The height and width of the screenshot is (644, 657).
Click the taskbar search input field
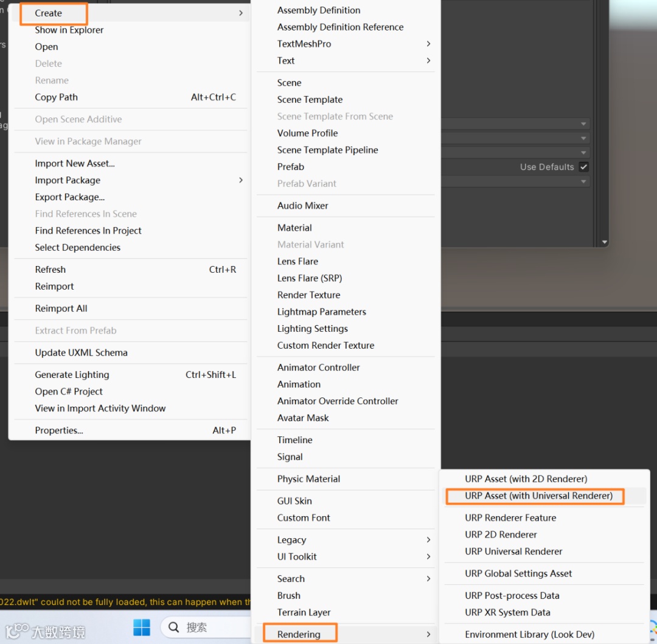[x=206, y=627]
